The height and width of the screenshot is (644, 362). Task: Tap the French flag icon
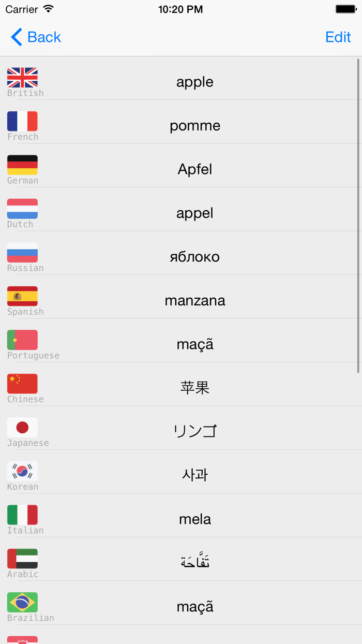pyautogui.click(x=22, y=122)
